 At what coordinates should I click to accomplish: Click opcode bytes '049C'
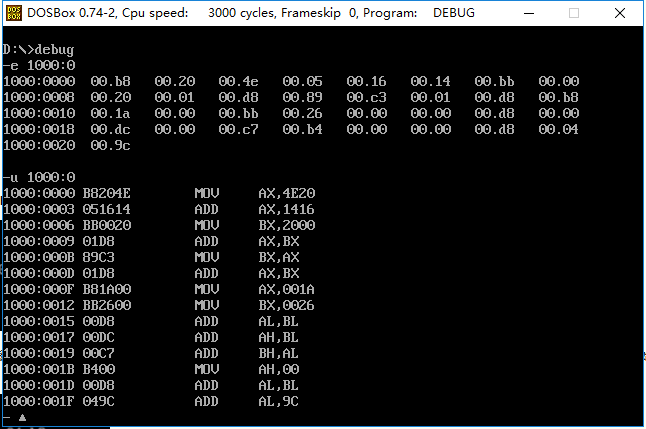(x=98, y=401)
